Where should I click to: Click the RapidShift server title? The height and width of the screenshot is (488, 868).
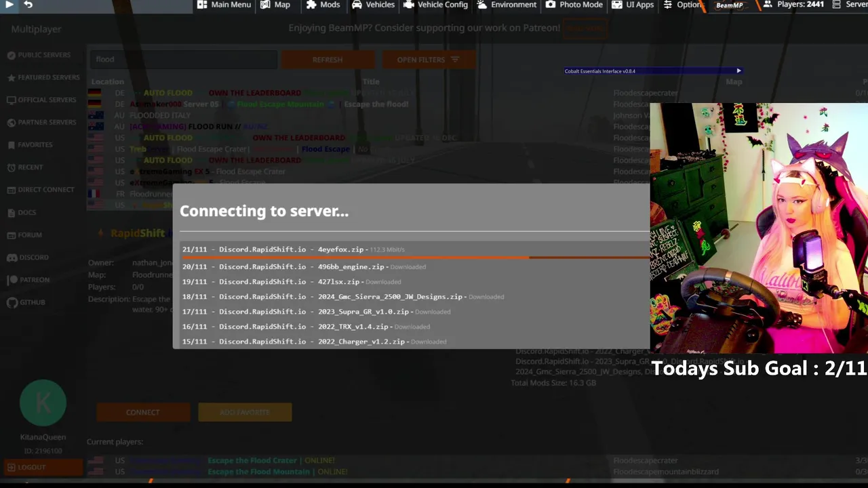click(x=138, y=233)
